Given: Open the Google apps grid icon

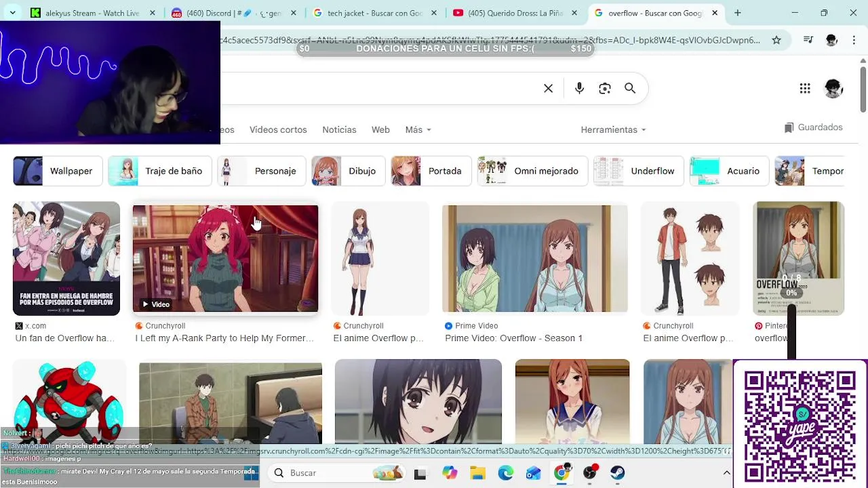Looking at the screenshot, I should (x=805, y=88).
